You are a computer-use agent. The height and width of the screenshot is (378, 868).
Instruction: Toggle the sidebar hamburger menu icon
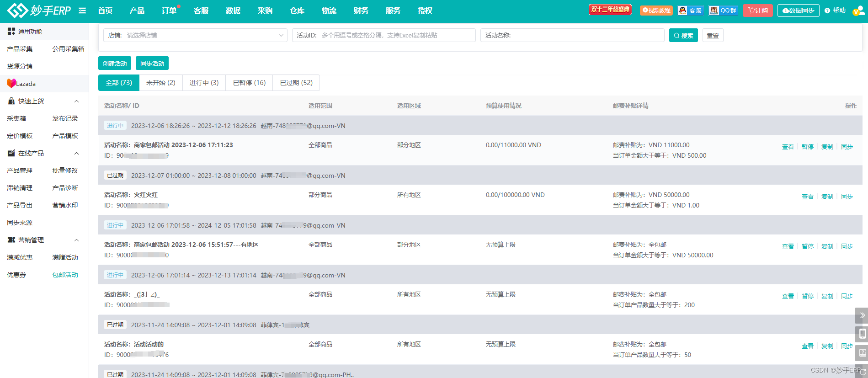click(82, 11)
